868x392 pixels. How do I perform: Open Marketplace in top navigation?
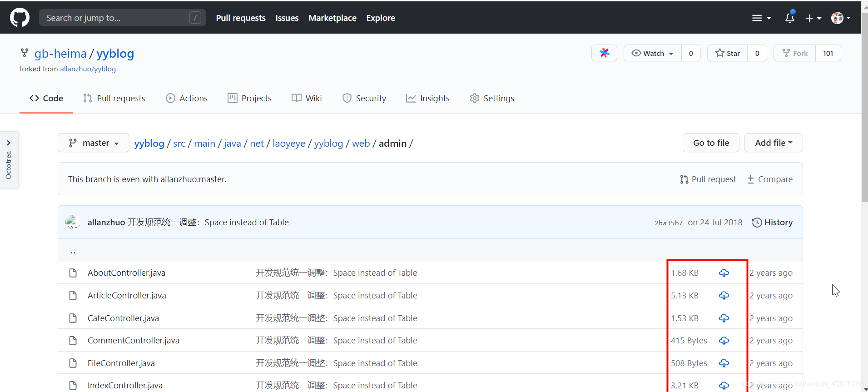(332, 18)
